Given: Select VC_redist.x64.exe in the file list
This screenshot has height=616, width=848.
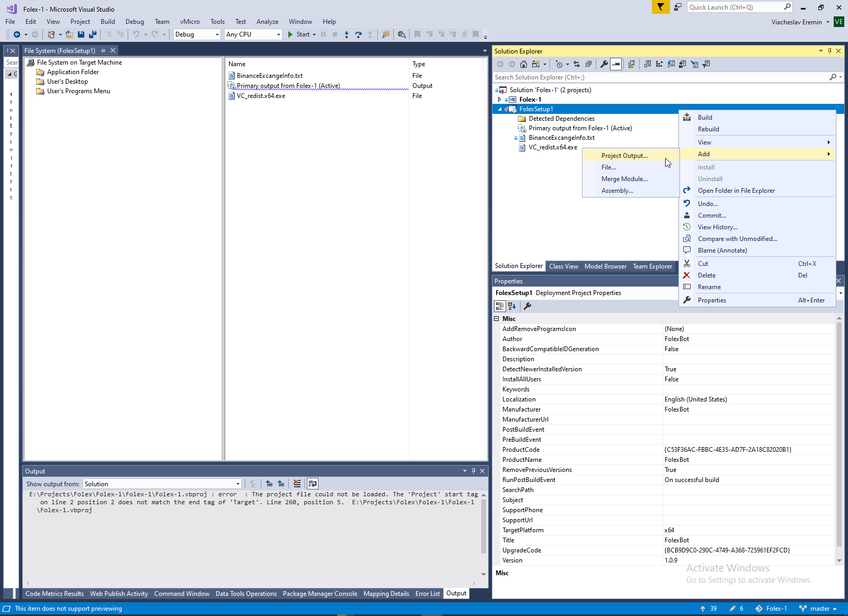Looking at the screenshot, I should [261, 96].
